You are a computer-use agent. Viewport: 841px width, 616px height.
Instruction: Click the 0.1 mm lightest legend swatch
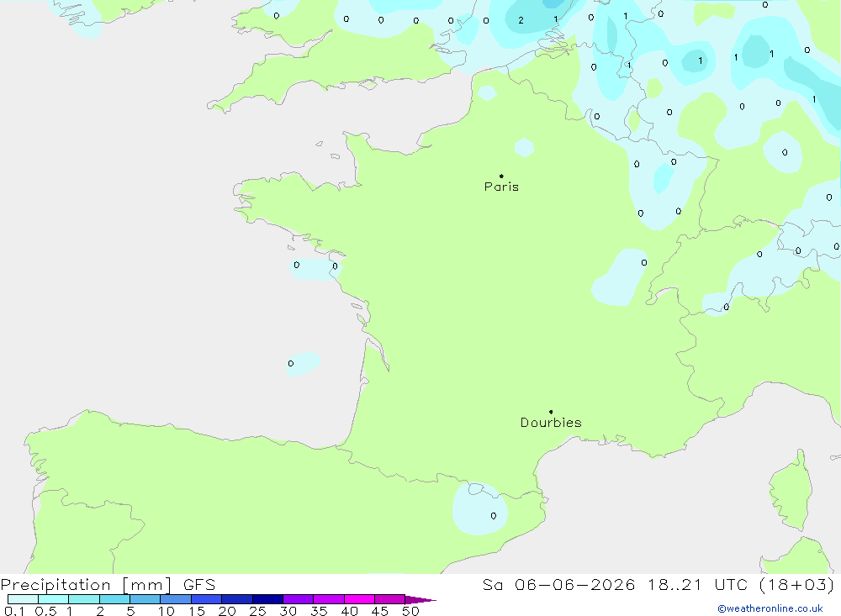23,599
